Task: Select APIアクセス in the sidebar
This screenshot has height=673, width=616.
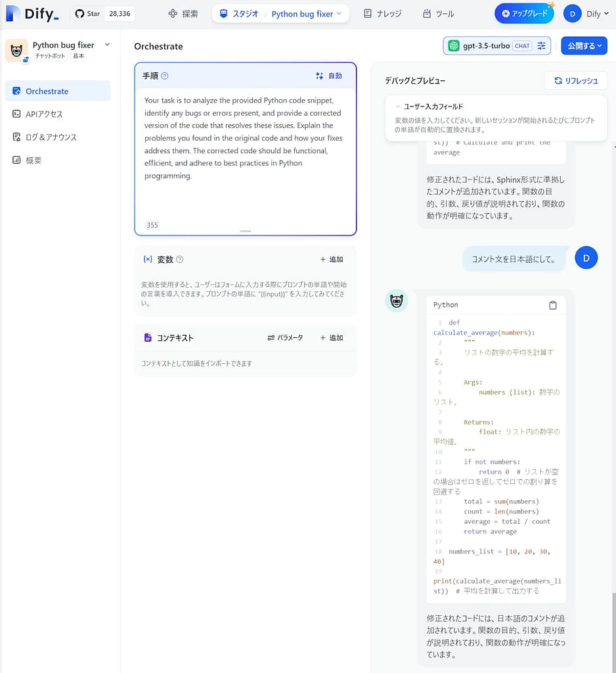Action: click(44, 114)
